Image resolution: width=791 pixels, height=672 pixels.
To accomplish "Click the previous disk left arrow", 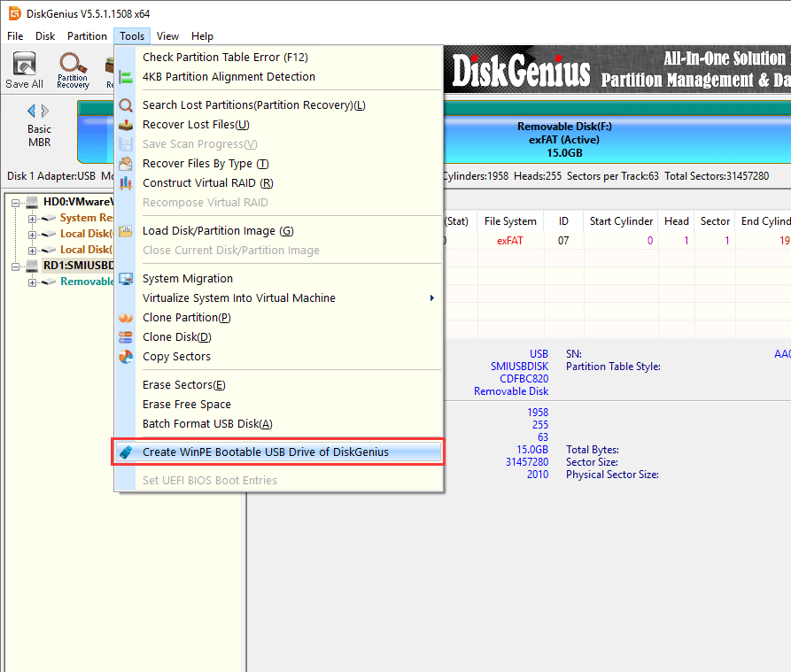I will click(x=32, y=111).
